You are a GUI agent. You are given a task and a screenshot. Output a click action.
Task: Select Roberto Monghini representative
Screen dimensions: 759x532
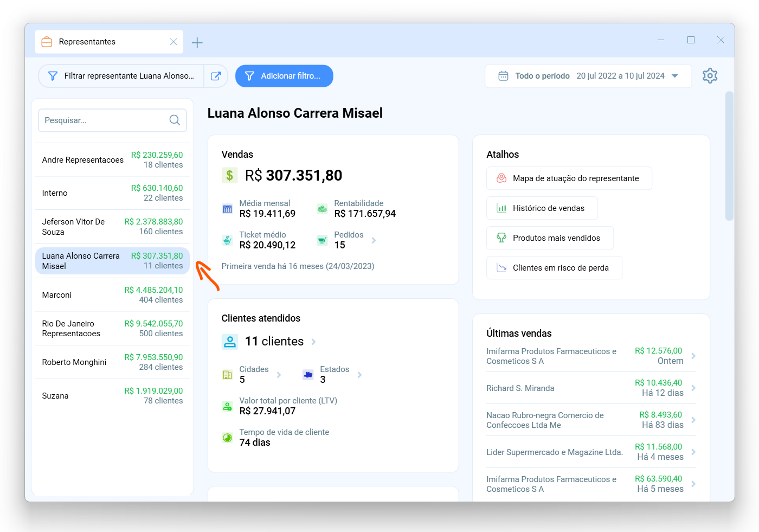[112, 362]
